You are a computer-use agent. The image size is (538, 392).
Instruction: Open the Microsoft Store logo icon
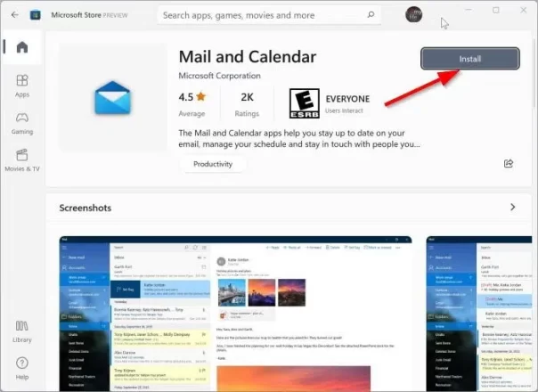coord(35,15)
